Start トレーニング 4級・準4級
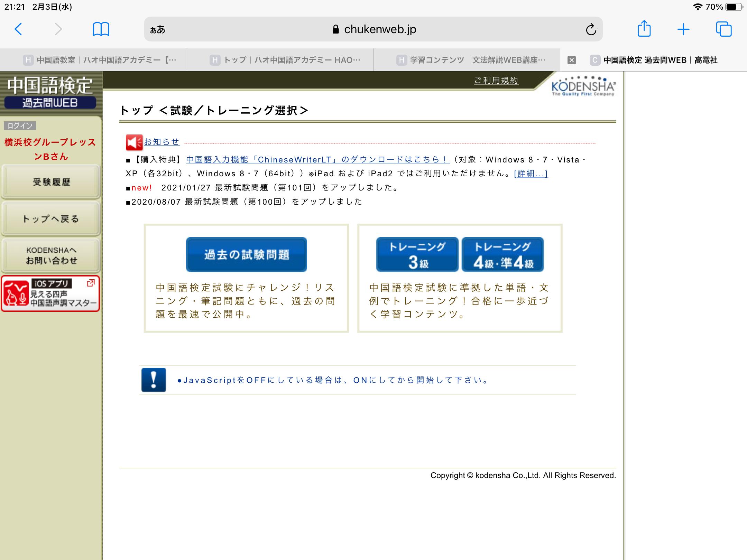This screenshot has height=560, width=747. tap(502, 254)
